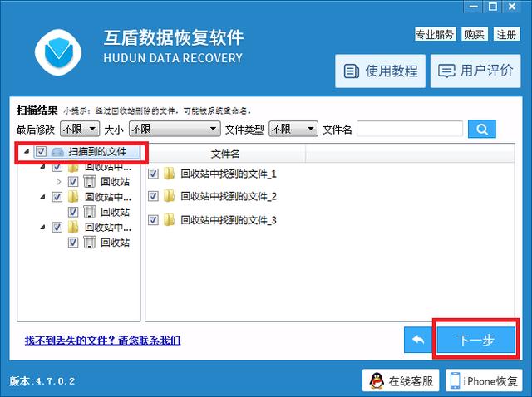Open the 大小 size dropdown
Image resolution: width=532 pixels, height=397 pixels.
175,130
